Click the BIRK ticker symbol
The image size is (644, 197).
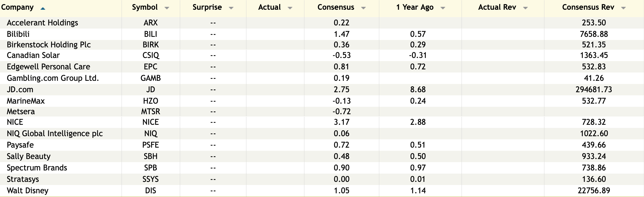151,45
